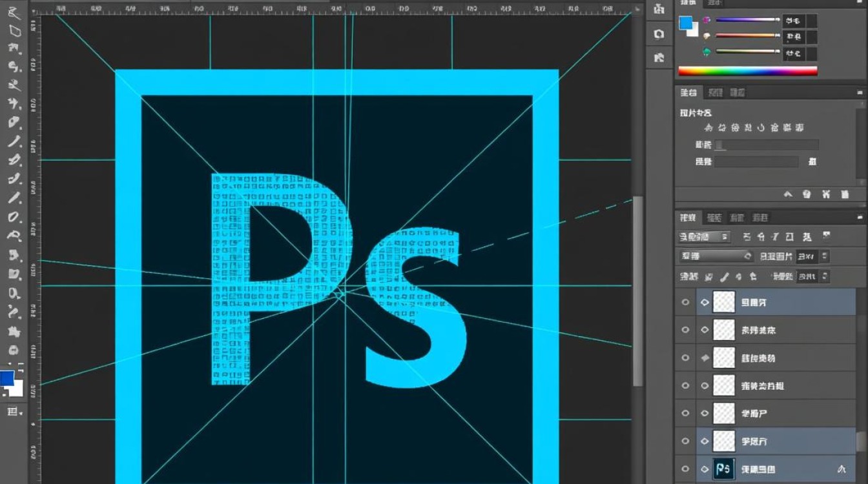Screen dimensions: 868x484
Task: Click the Layers panel scrollbar thumb
Action: click(x=861, y=443)
